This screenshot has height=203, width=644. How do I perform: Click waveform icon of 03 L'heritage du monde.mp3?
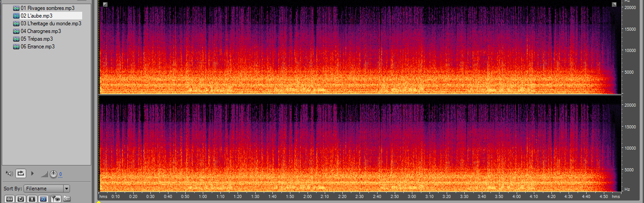click(x=16, y=24)
